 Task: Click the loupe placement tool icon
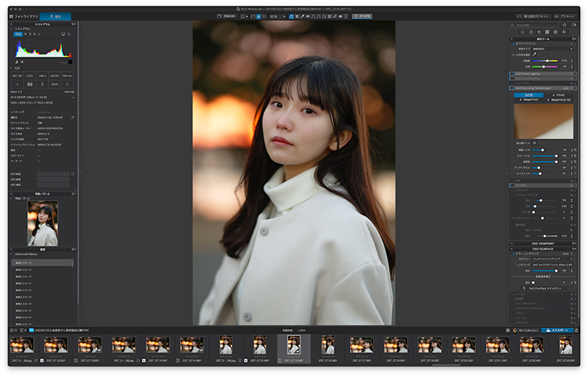click(x=534, y=143)
